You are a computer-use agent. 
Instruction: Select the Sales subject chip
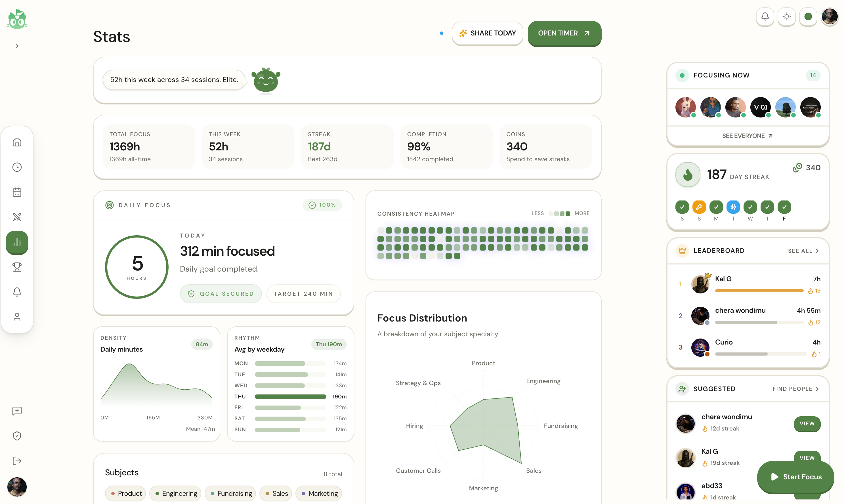pyautogui.click(x=276, y=493)
